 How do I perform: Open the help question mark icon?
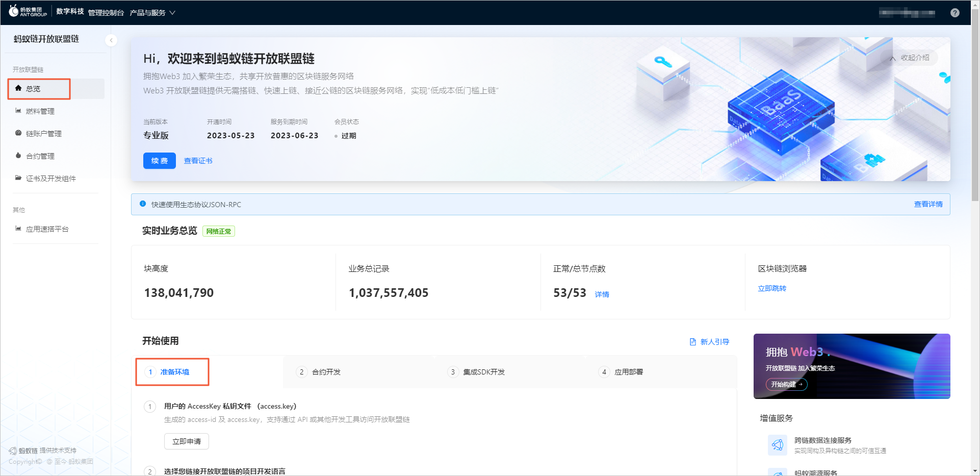[x=955, y=13]
